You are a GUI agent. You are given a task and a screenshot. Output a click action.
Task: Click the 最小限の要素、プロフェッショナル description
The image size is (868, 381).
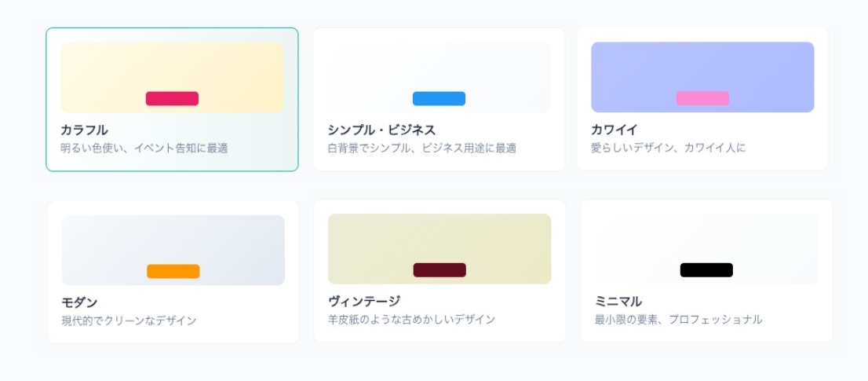point(678,320)
